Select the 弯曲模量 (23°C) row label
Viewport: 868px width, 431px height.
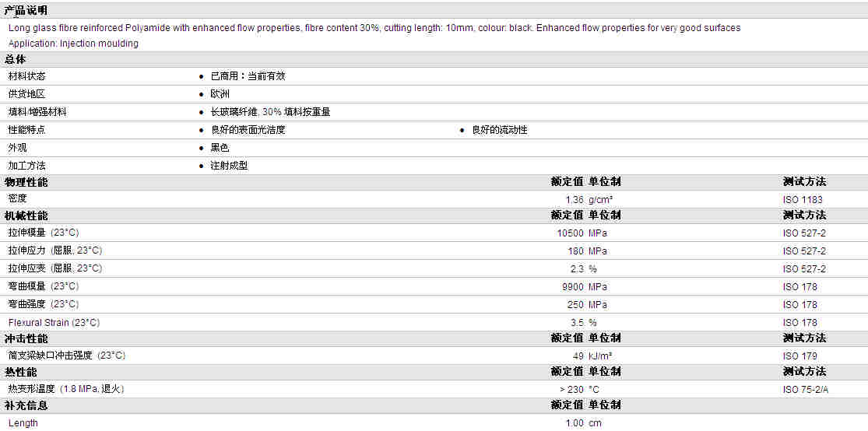[44, 286]
